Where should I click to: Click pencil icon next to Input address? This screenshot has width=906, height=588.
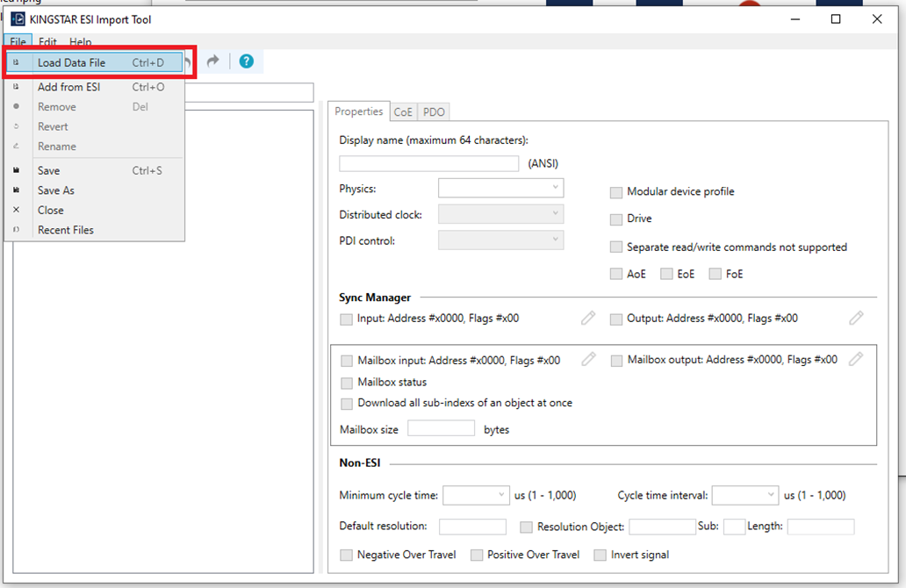pos(588,319)
